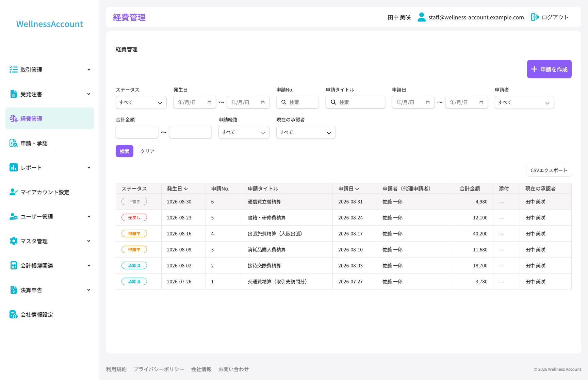
Task: Click the マイアカウント設定 user icon
Action: (14, 192)
